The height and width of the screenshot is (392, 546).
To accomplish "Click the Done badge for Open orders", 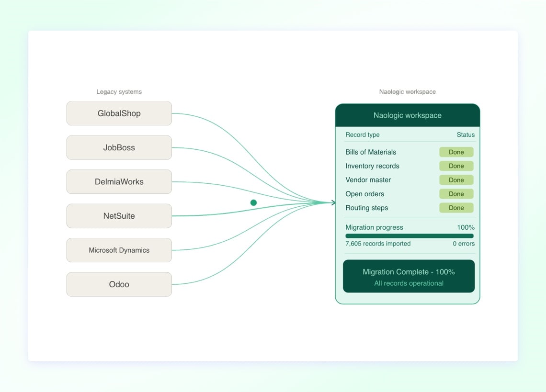I will (456, 194).
